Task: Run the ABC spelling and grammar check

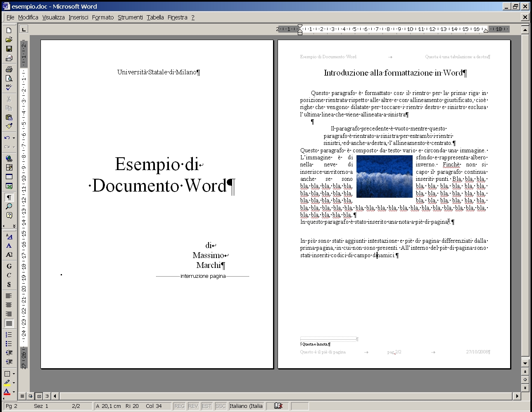Action: coord(9,88)
